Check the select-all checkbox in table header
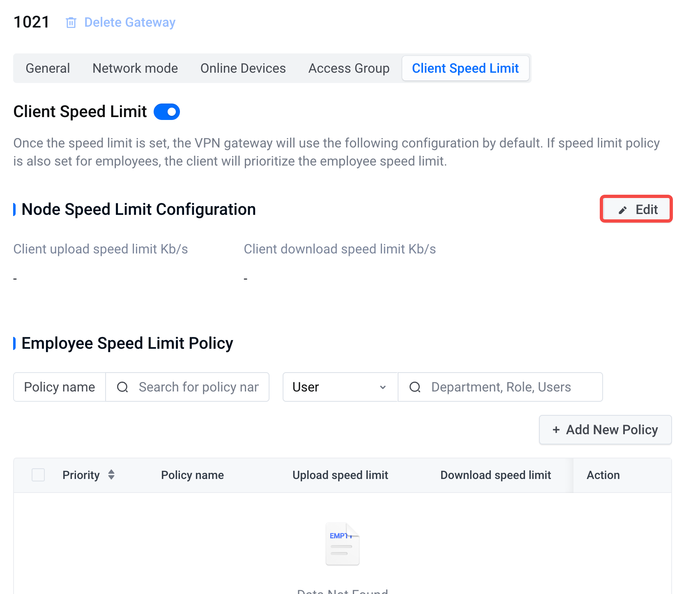The width and height of the screenshot is (700, 594). pos(38,475)
